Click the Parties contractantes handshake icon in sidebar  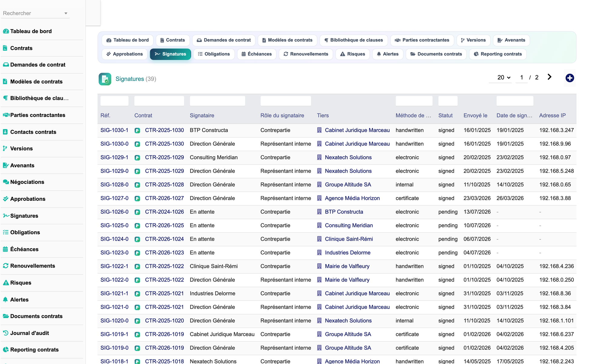pyautogui.click(x=6, y=115)
